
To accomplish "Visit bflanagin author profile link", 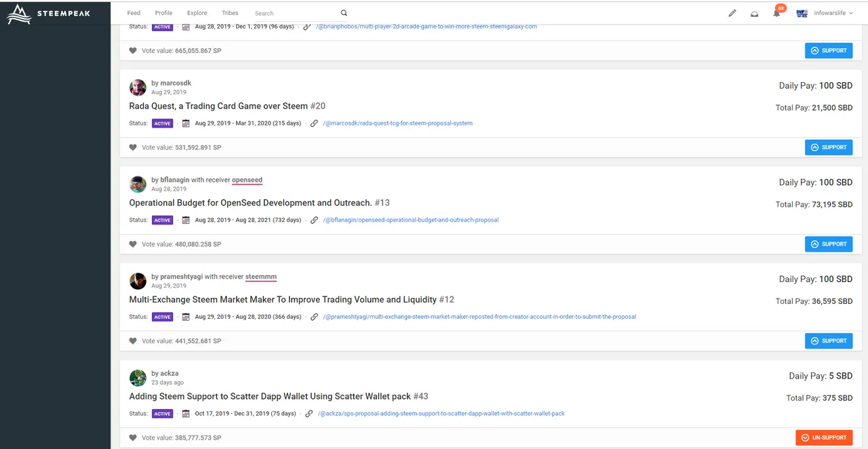I will click(x=175, y=180).
